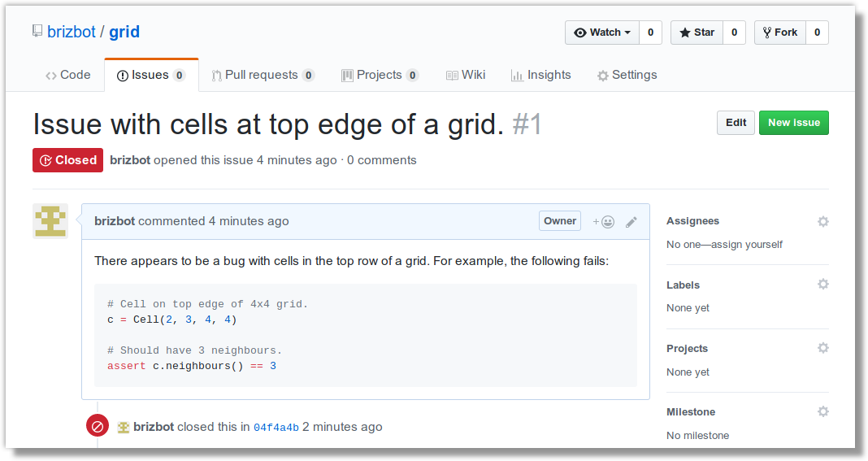Open the Assignees gear settings

pyautogui.click(x=822, y=221)
